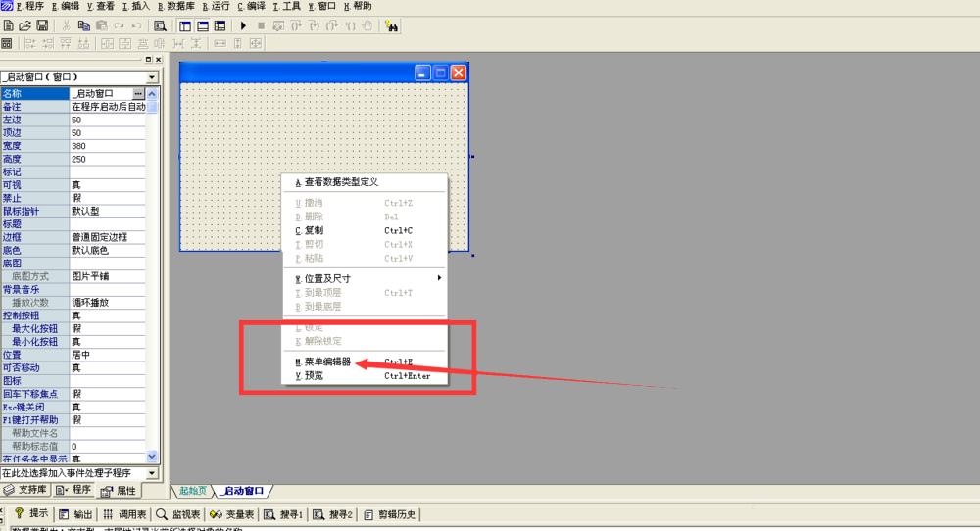Open the 数据库 menu
Screen dimensions: 980x531
tap(176, 6)
